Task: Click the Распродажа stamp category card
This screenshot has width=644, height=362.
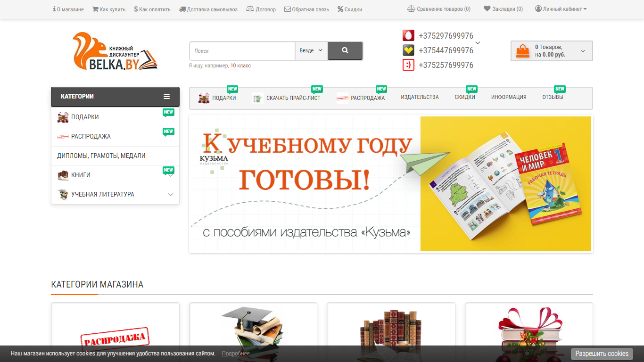Action: (115, 332)
